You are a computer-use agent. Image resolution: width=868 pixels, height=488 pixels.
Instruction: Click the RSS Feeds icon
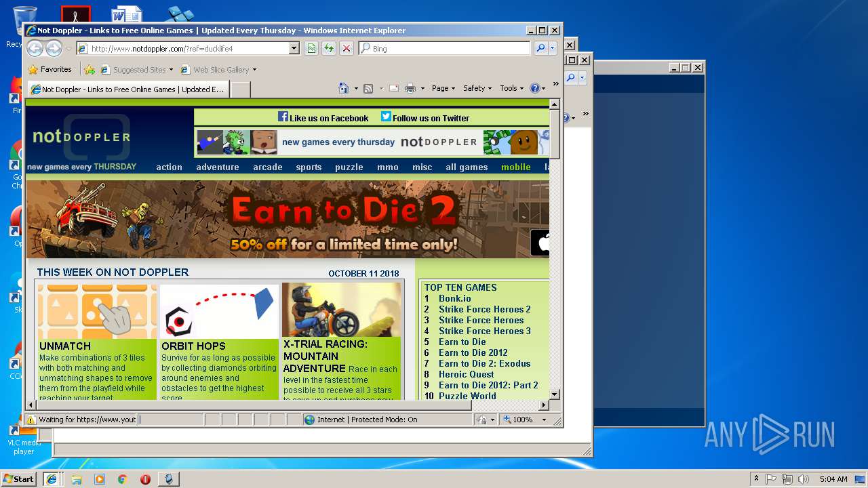pos(368,88)
